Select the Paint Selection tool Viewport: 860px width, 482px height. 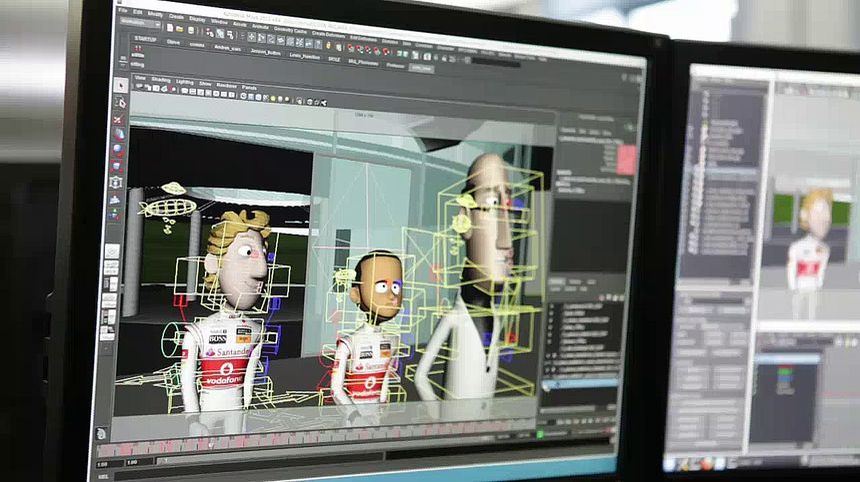[x=118, y=118]
